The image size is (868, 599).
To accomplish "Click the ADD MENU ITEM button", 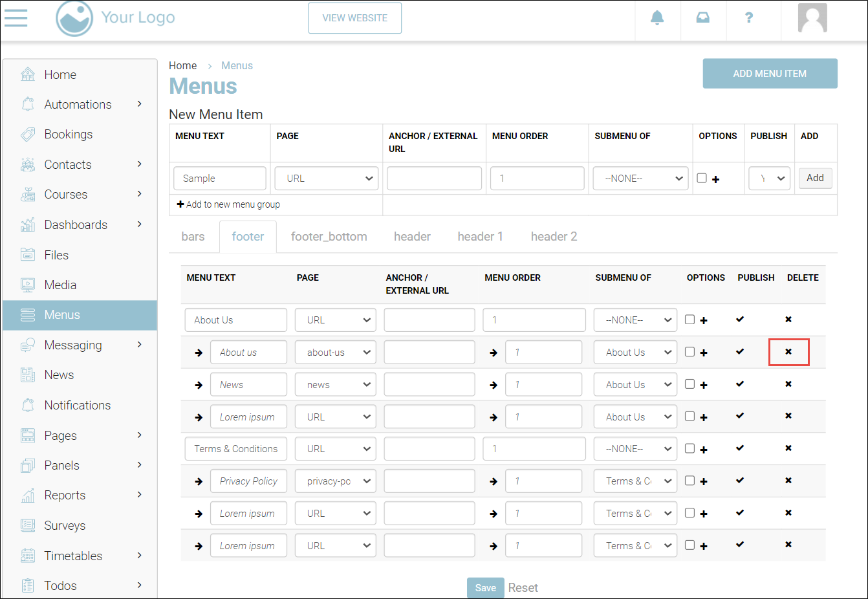I will point(770,74).
